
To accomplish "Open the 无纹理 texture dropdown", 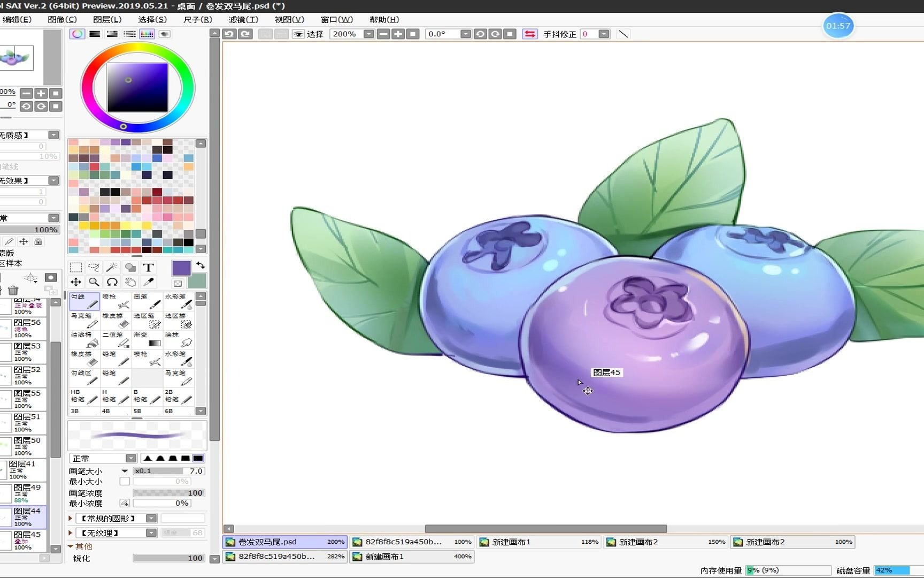I will [151, 533].
